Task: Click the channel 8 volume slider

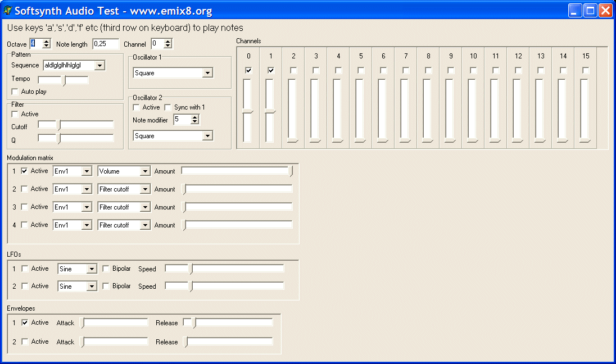Action: 427,111
